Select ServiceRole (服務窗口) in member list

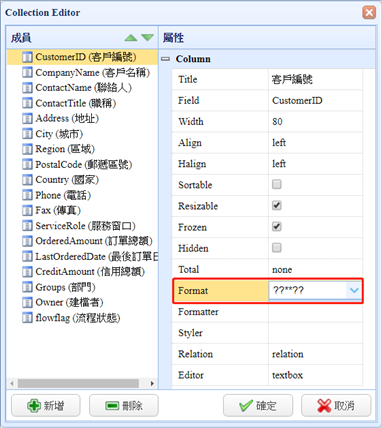click(85, 226)
